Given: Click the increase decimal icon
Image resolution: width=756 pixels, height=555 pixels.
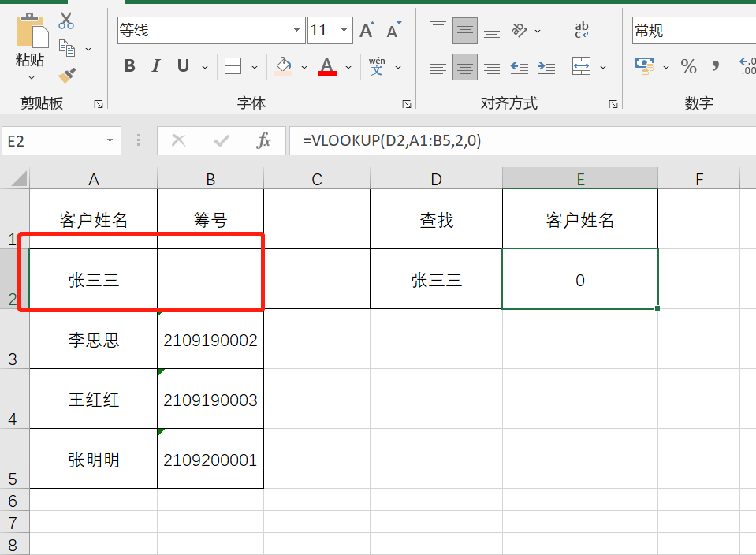Looking at the screenshot, I should (x=747, y=66).
